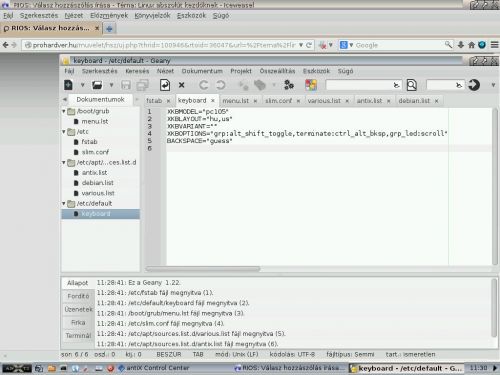Image resolution: width=500 pixels, height=375 pixels.
Task: Switch to the slim.conf document tab
Action: pos(278,101)
